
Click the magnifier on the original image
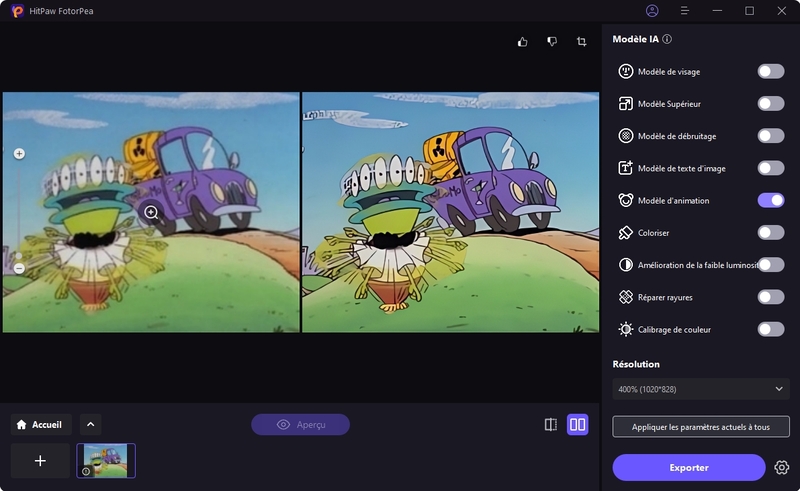[x=151, y=212]
